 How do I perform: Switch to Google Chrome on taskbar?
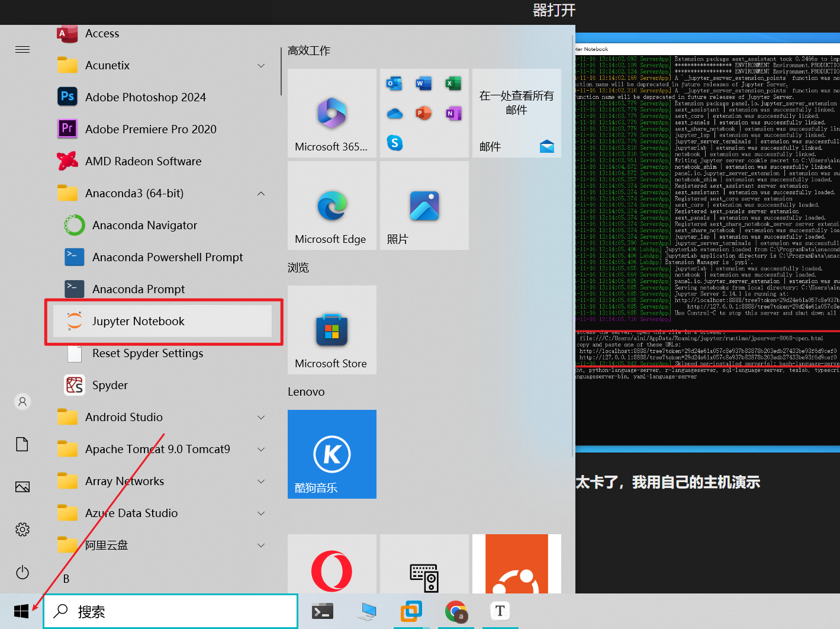click(456, 611)
